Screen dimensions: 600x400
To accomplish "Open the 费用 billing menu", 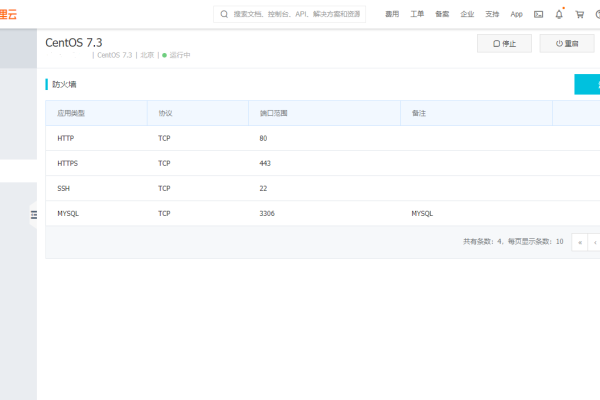I will coord(393,14).
